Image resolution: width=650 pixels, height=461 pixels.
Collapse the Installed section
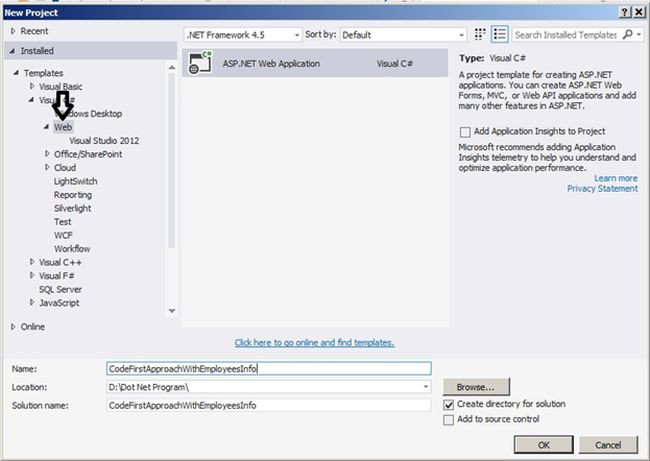pos(12,51)
